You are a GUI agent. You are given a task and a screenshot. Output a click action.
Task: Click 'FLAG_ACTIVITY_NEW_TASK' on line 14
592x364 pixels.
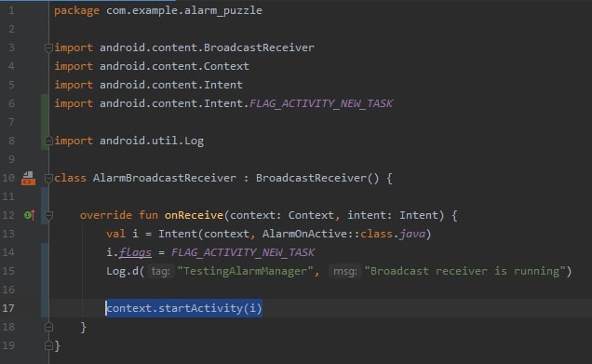click(x=243, y=252)
